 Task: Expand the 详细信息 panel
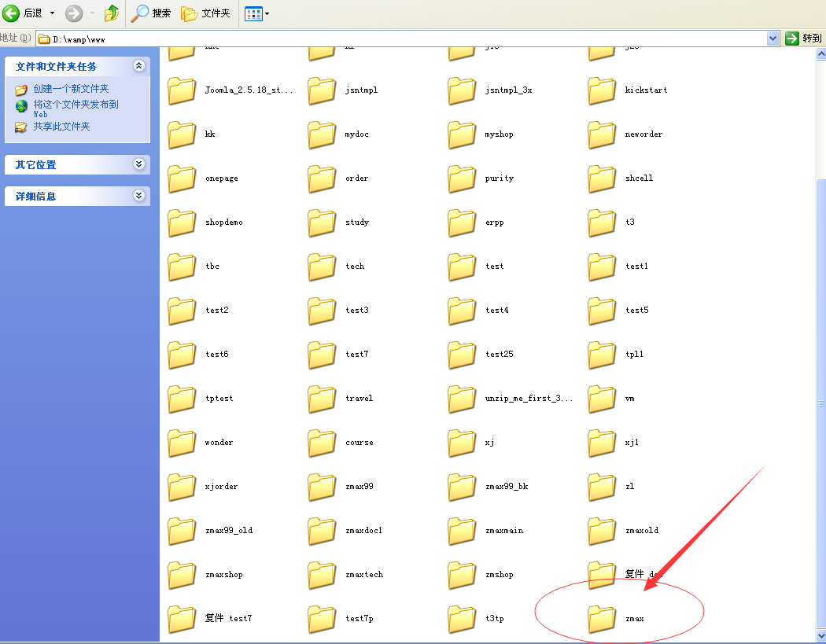coord(138,195)
